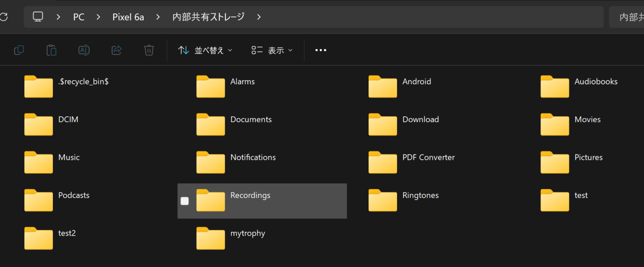The width and height of the screenshot is (644, 267).
Task: Click the Rename icon in toolbar
Action: (84, 50)
